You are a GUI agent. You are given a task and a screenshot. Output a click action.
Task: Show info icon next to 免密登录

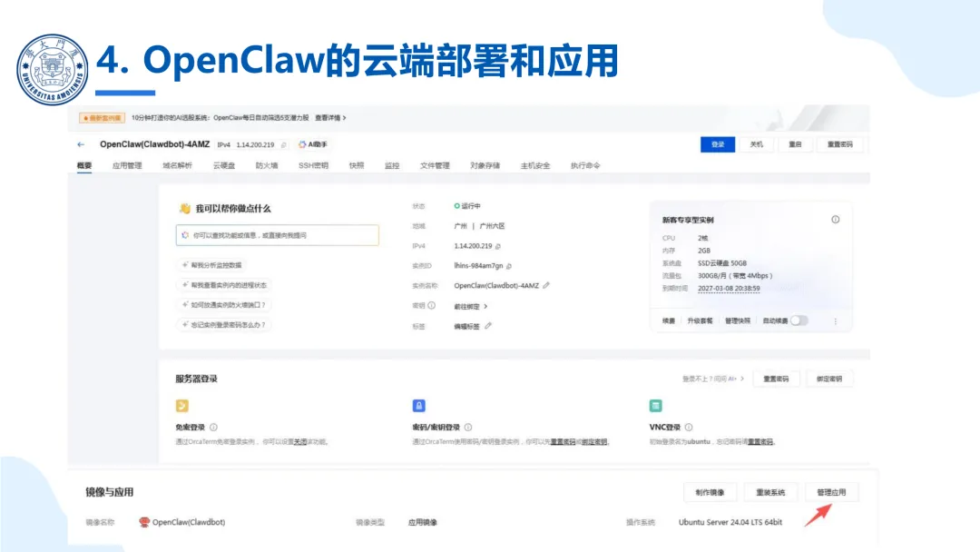coord(214,428)
